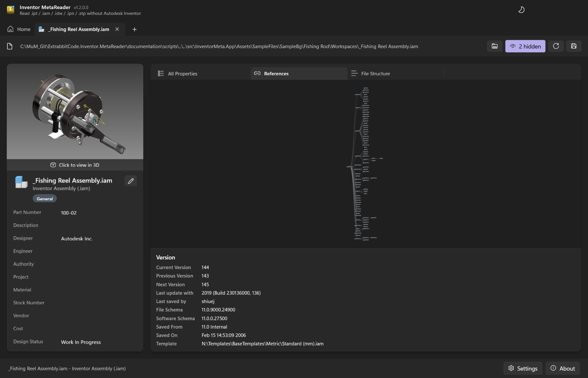Click Design Status value Work In Progress
The width and height of the screenshot is (588, 378).
81,342
